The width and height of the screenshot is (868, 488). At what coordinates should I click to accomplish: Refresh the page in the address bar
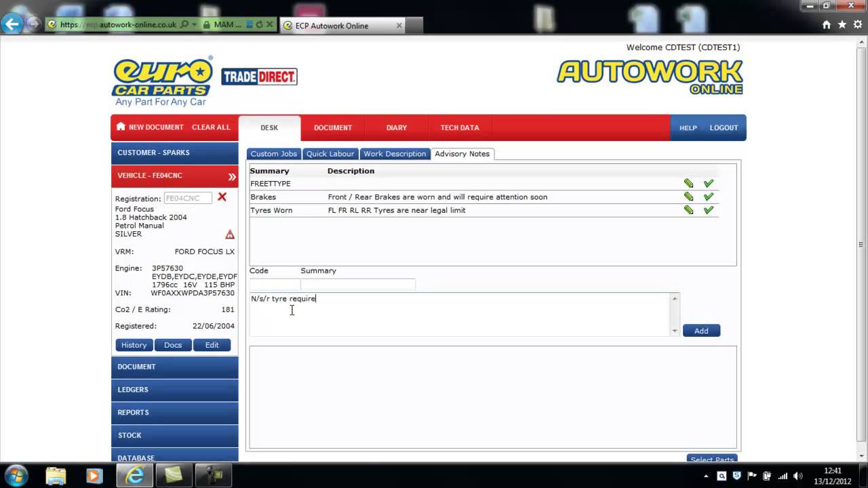tap(259, 24)
